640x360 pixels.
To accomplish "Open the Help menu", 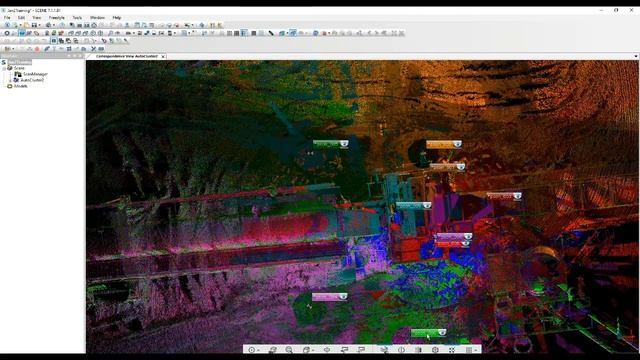I will click(117, 18).
